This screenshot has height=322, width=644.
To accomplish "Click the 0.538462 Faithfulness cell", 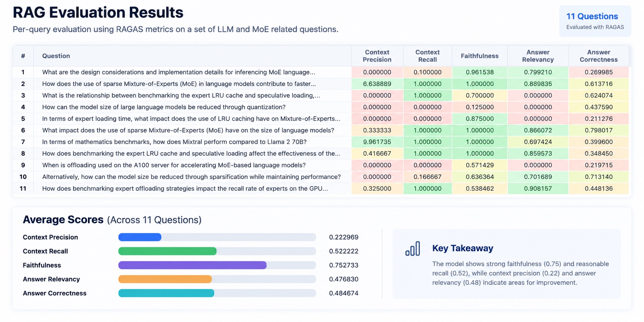I will click(x=480, y=188).
